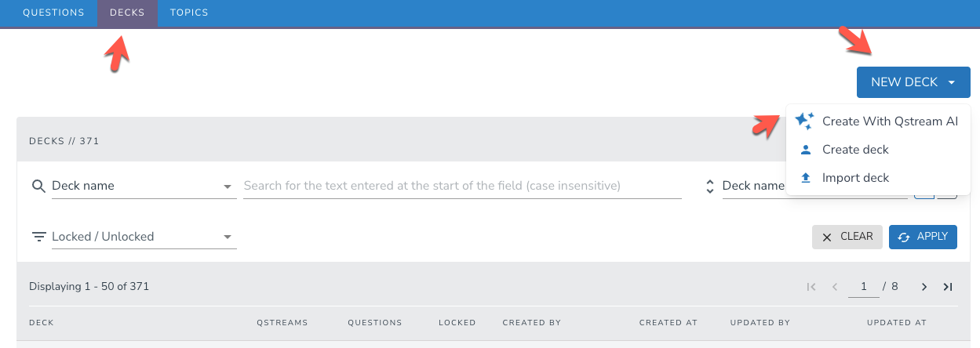Go to the next page arrow
The image size is (980, 348).
924,287
